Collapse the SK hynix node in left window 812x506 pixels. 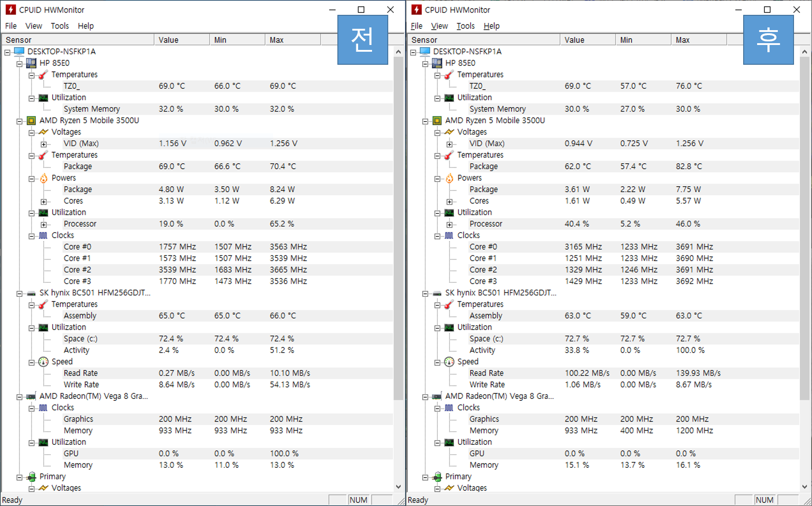19,293
